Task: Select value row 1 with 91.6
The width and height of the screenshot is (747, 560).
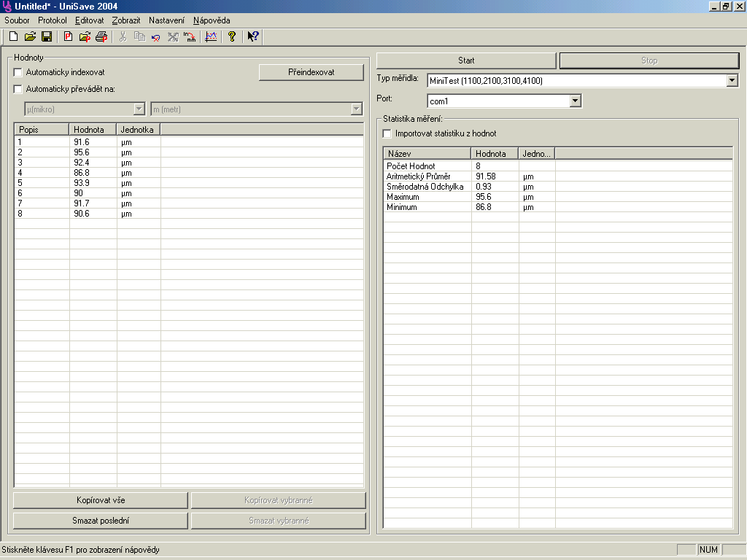Action: coord(189,142)
